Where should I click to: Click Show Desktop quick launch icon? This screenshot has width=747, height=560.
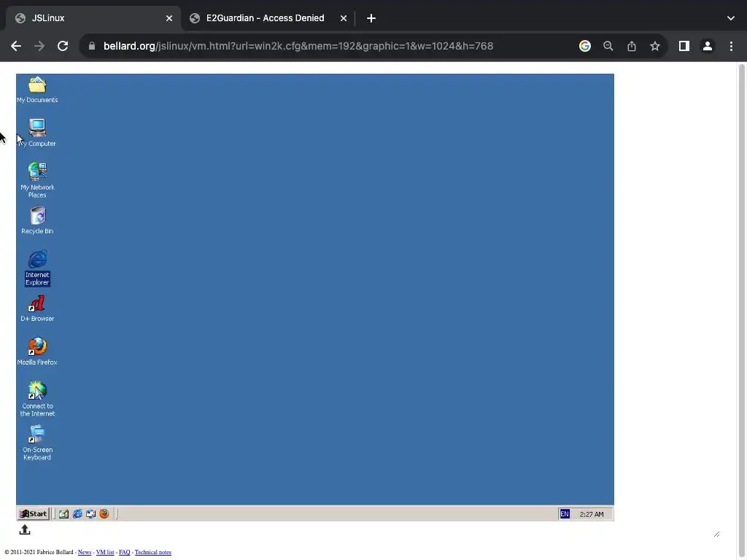click(x=64, y=514)
